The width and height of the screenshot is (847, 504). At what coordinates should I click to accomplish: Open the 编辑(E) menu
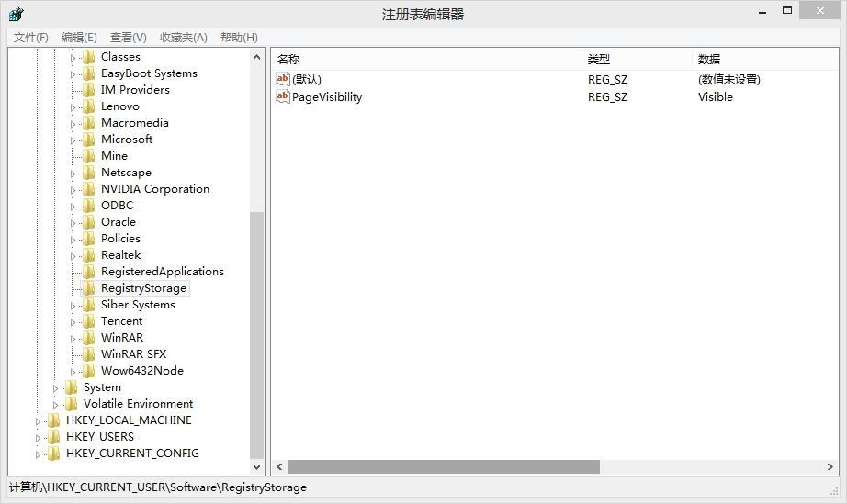[79, 38]
